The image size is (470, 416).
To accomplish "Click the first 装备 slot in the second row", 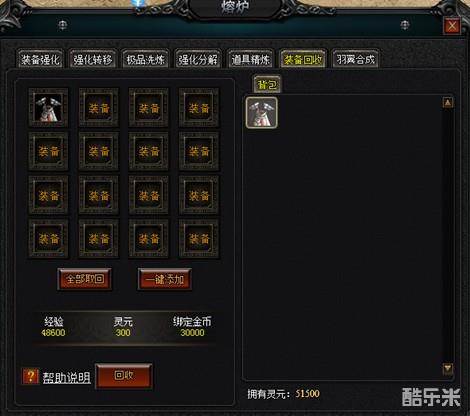I will [48, 151].
